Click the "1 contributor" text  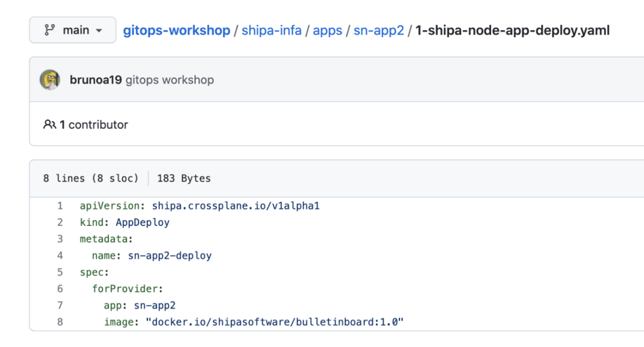93,125
